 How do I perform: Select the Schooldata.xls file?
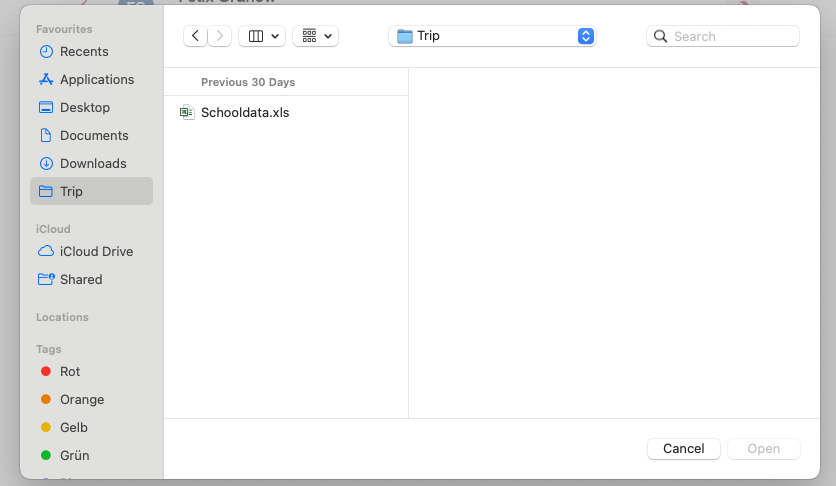tap(244, 113)
